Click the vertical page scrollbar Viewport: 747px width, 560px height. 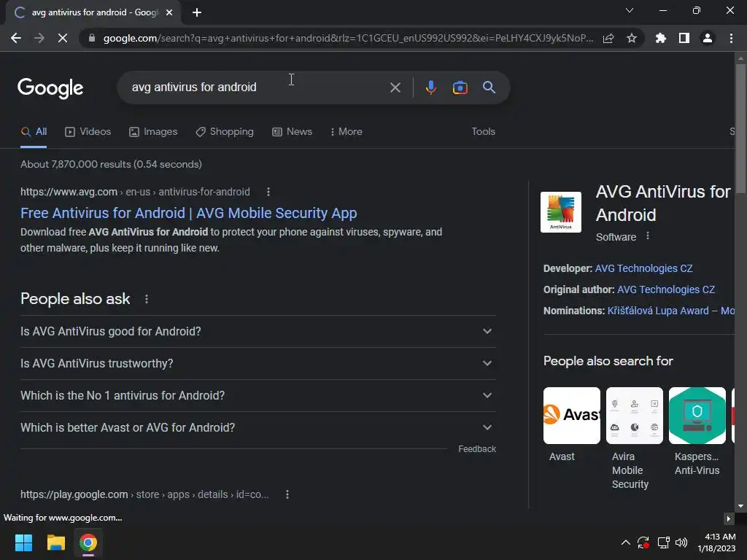(x=740, y=128)
